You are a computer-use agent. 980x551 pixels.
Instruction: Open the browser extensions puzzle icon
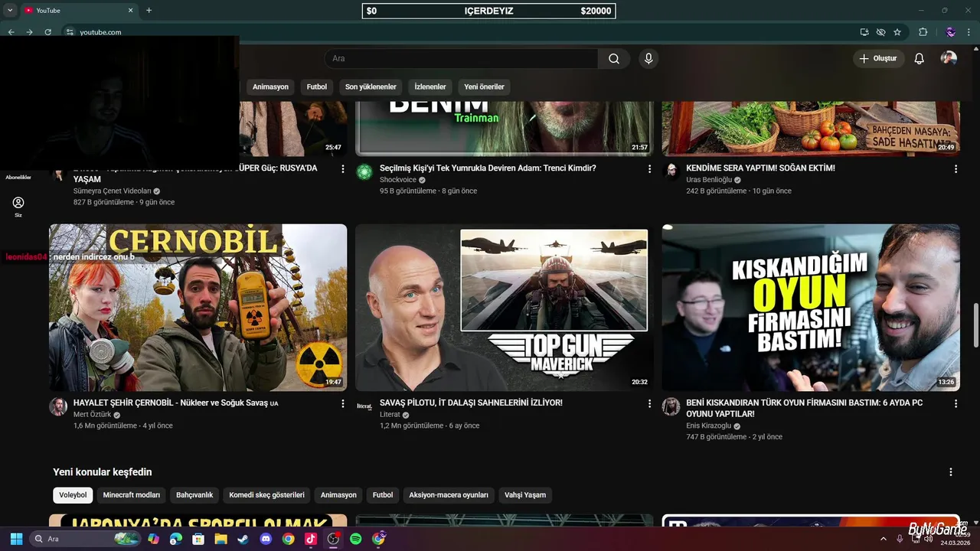(923, 32)
